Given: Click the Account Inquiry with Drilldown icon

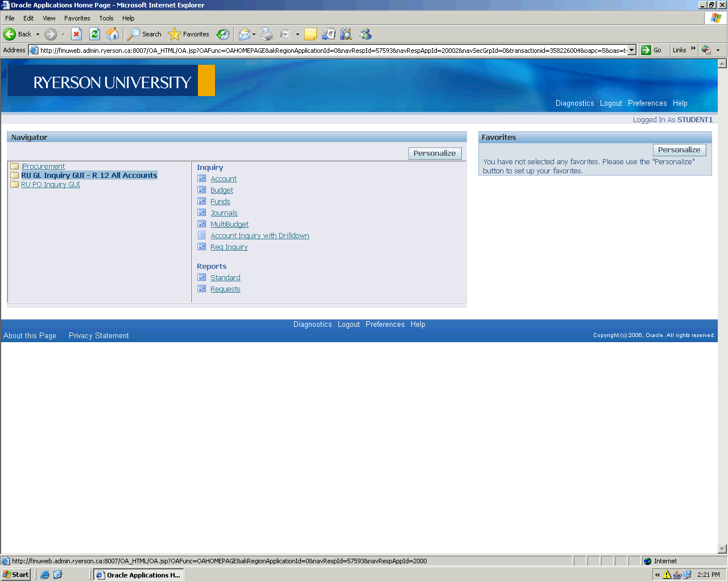Looking at the screenshot, I should coord(202,235).
